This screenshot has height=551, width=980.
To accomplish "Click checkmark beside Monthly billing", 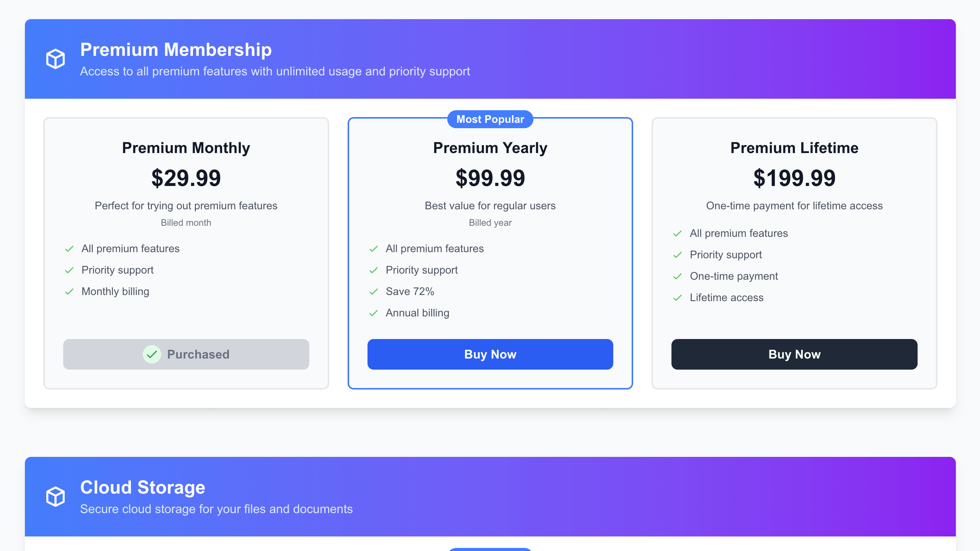I will tap(69, 292).
